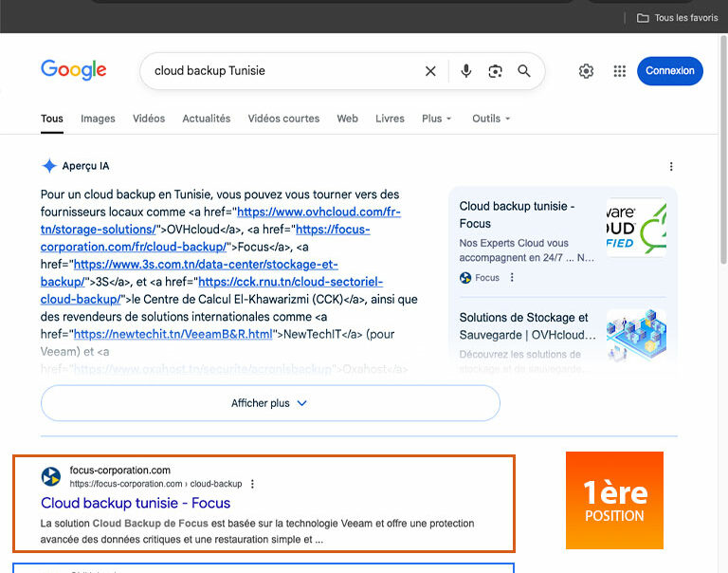Screen dimensions: 728x573
Task: Open three-dot menu beside focus-corporation.com result
Action: coord(252,484)
